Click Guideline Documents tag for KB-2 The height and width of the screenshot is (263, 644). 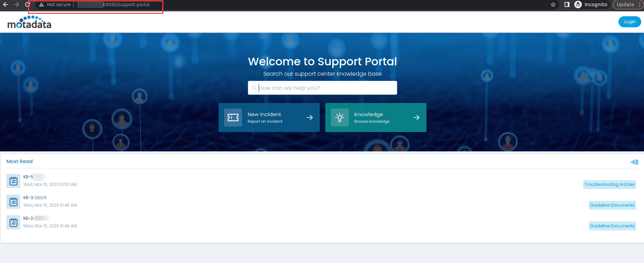click(x=612, y=226)
